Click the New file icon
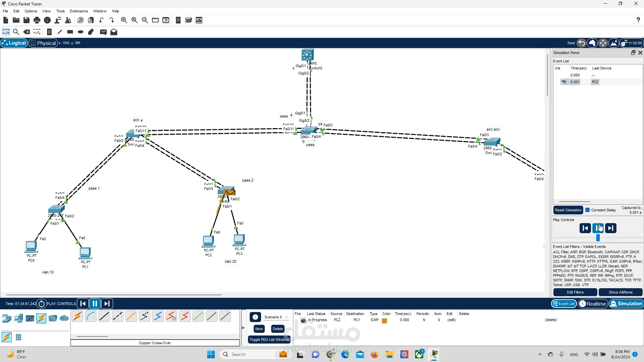 [x=5, y=20]
